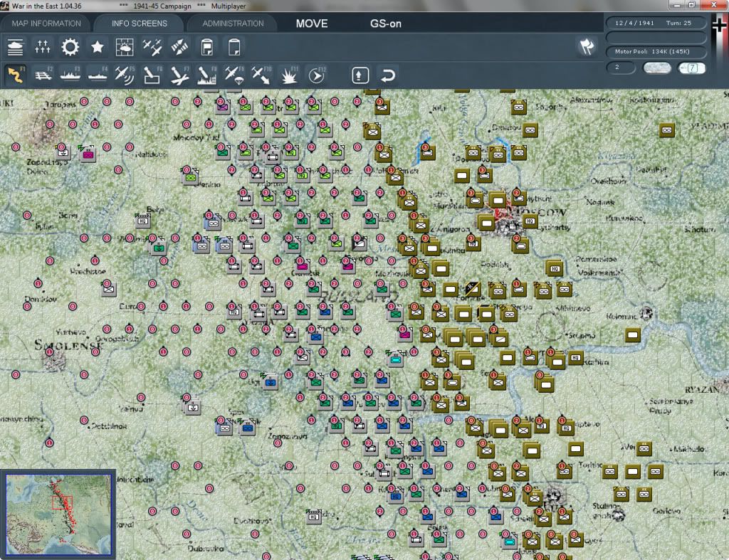Open the Map Information tab
Image resolution: width=729 pixels, height=560 pixels.
(46, 23)
